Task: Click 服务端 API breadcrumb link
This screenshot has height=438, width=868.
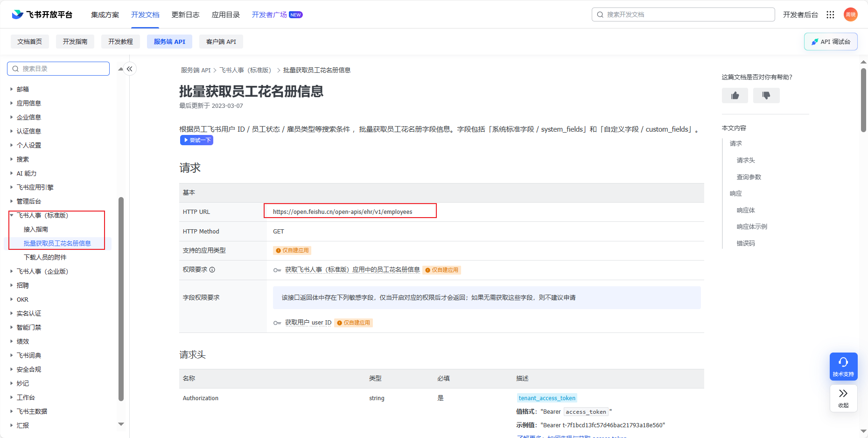Action: [196, 70]
